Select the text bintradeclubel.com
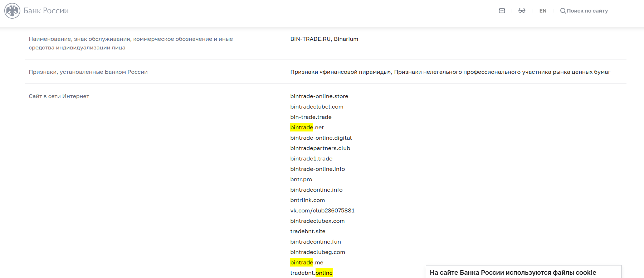This screenshot has width=644, height=278. point(317,107)
